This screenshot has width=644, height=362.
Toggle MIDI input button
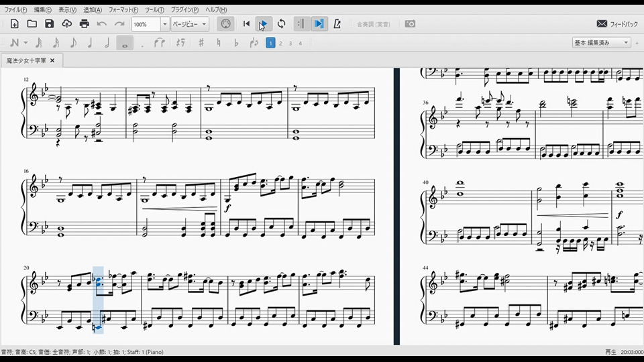pyautogui.click(x=225, y=24)
